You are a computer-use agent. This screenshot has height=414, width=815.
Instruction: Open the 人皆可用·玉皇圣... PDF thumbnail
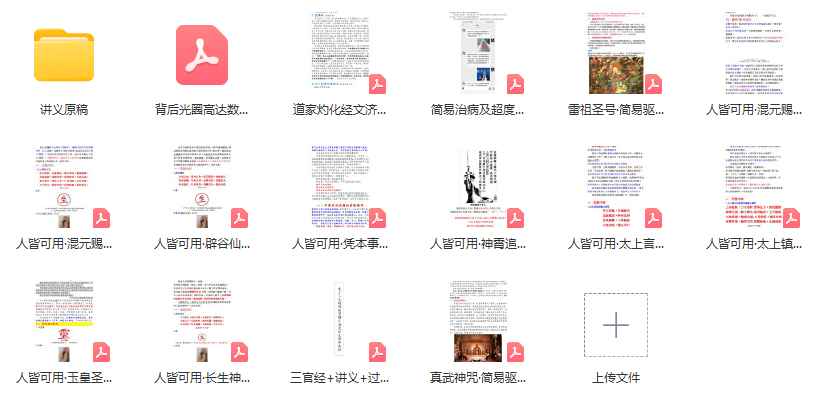[64, 322]
